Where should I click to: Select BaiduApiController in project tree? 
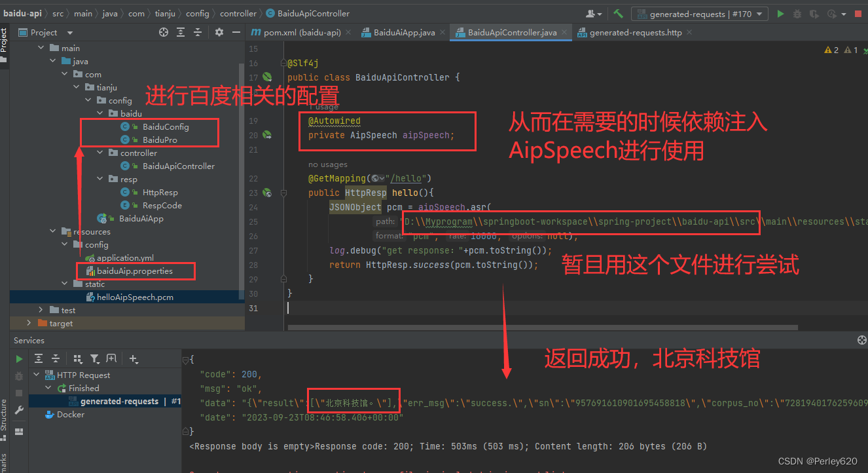[x=179, y=166]
